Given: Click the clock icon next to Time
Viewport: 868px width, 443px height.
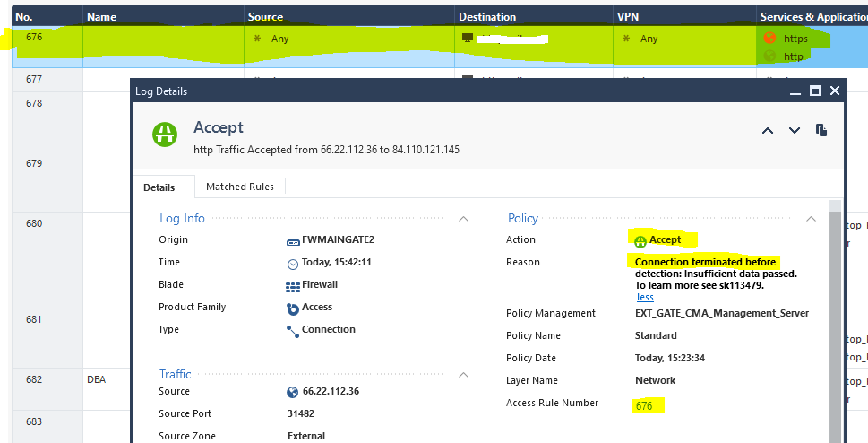Looking at the screenshot, I should 292,264.
